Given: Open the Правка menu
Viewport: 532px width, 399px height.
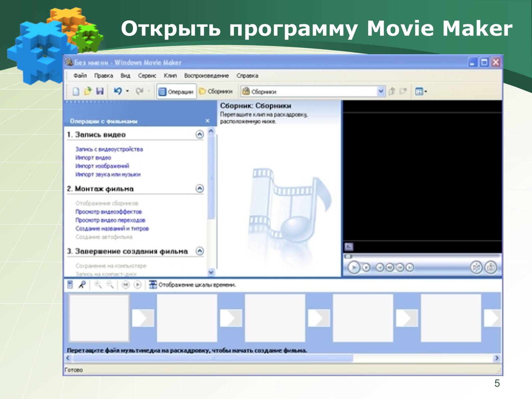Looking at the screenshot, I should tap(103, 76).
